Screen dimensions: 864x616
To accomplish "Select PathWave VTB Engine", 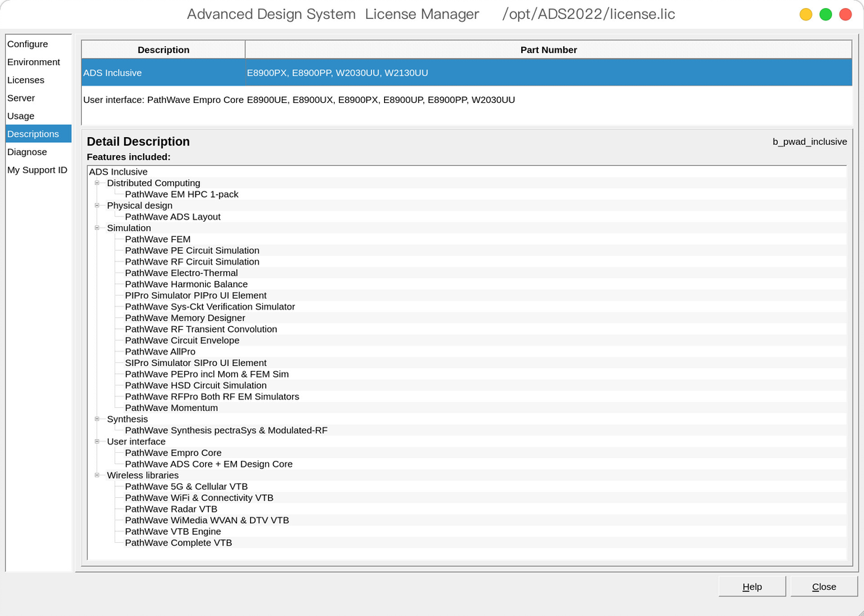I will tap(173, 532).
